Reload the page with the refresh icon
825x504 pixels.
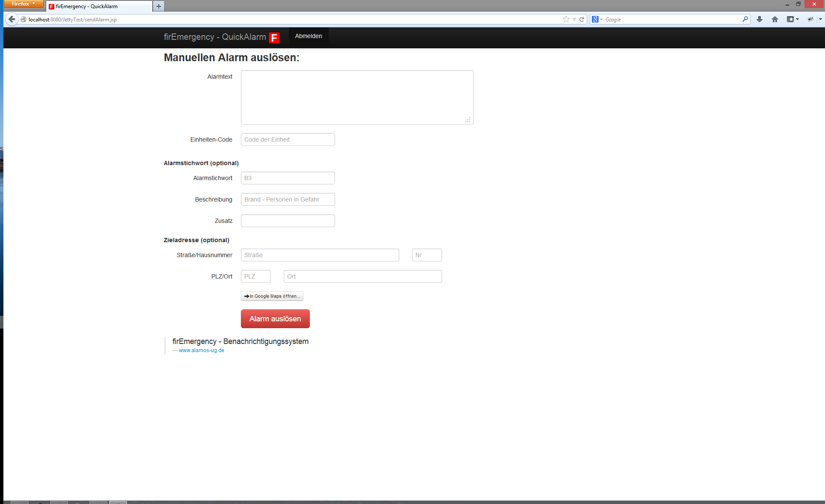pos(582,19)
